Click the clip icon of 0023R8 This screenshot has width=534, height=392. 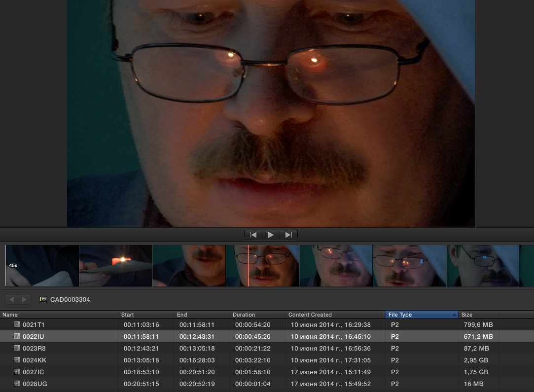click(x=17, y=348)
